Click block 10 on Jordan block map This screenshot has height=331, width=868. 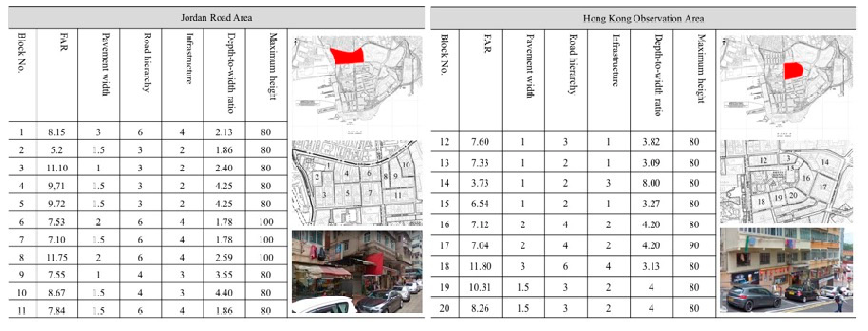406,164
